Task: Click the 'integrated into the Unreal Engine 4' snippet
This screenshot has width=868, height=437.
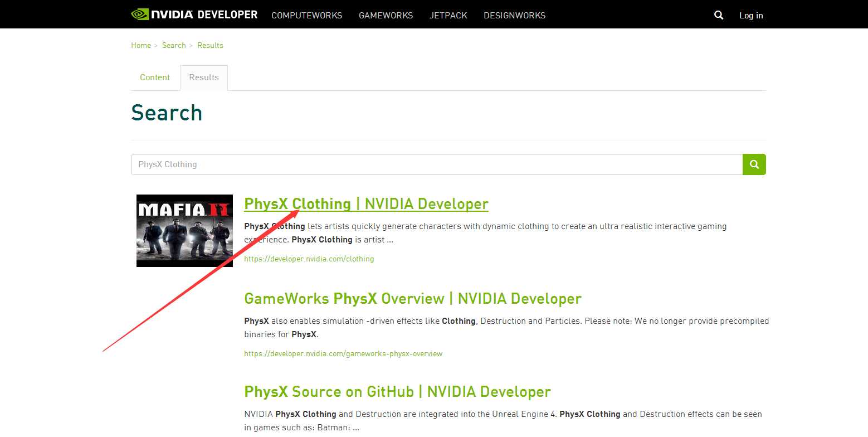Action: click(x=503, y=421)
